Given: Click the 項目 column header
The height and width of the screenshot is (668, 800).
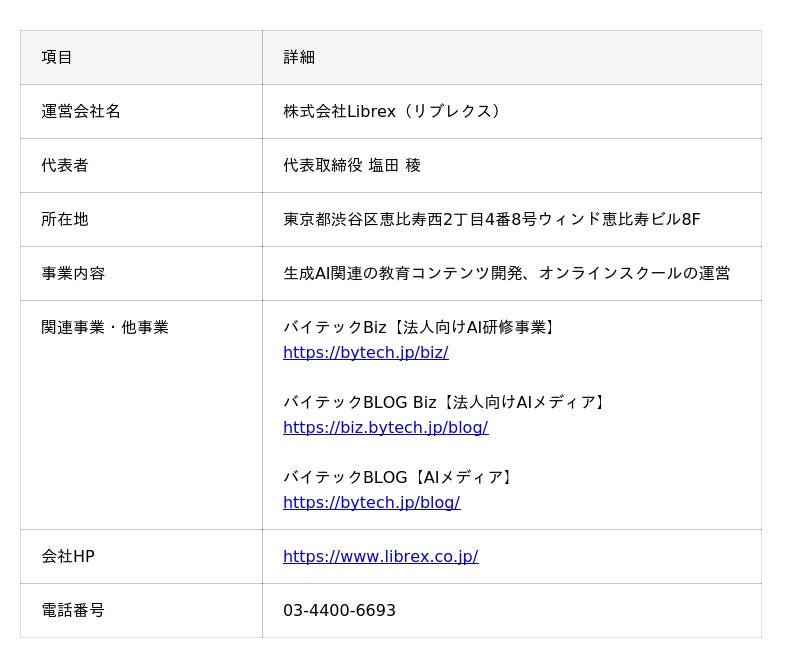Looking at the screenshot, I should pyautogui.click(x=57, y=57).
